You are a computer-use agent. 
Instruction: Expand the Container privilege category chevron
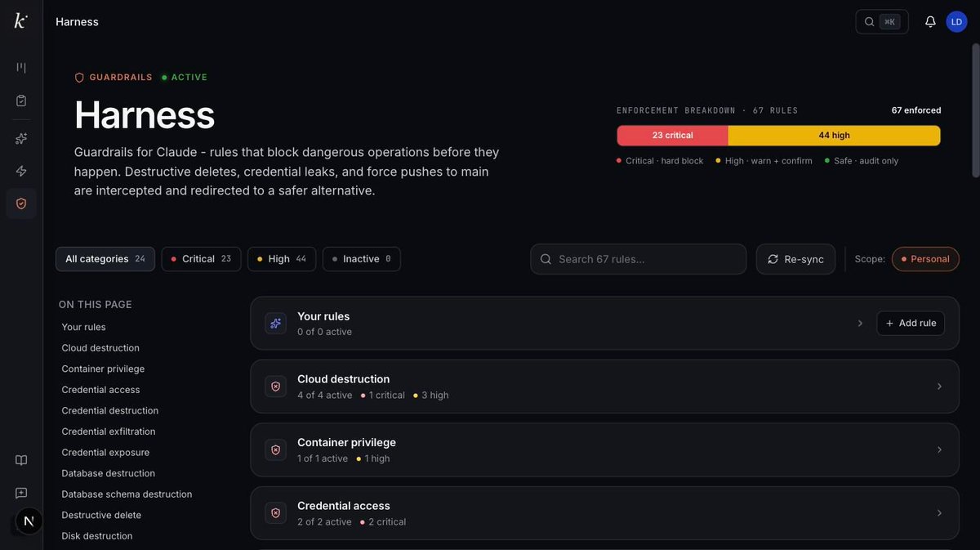[939, 449]
